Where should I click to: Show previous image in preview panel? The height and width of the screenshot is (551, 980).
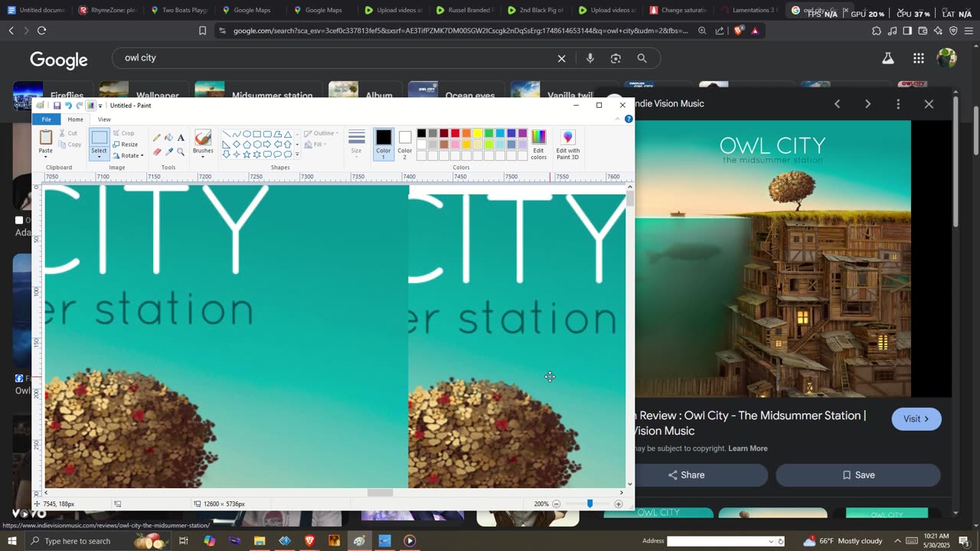pyautogui.click(x=837, y=103)
